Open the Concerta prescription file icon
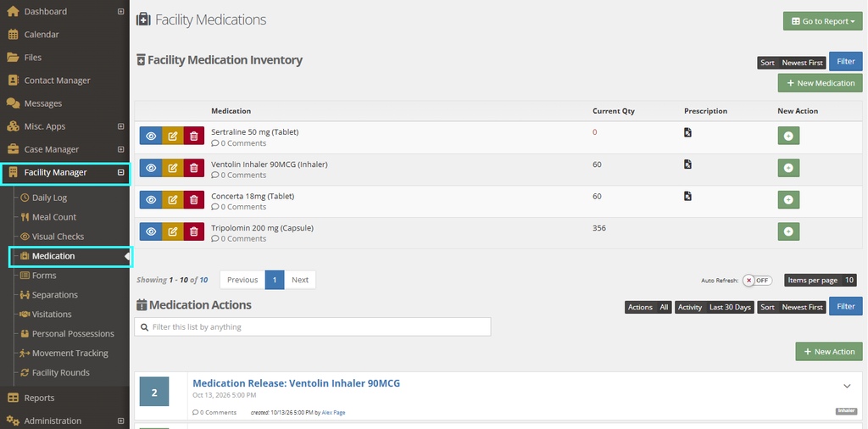868x429 pixels. (687, 196)
